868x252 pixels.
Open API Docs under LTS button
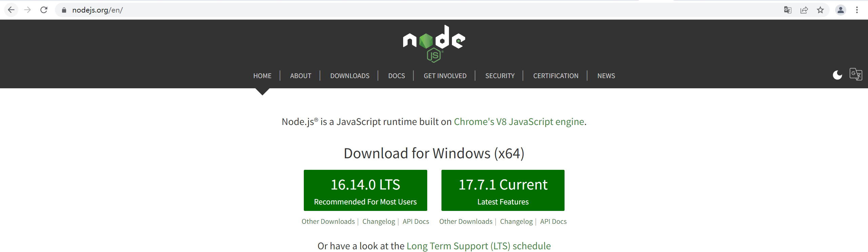click(x=416, y=221)
